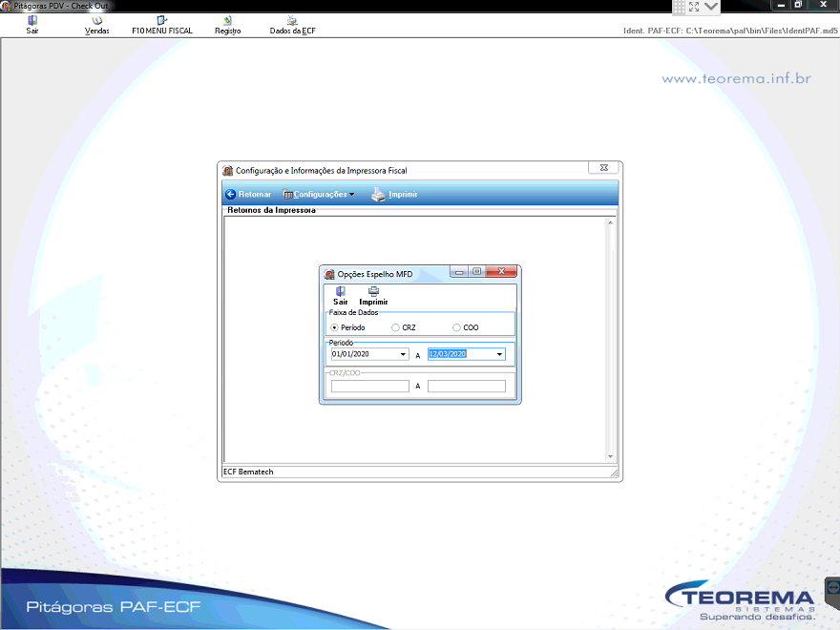Click the TeamViewer side tab at right edge

(832, 592)
